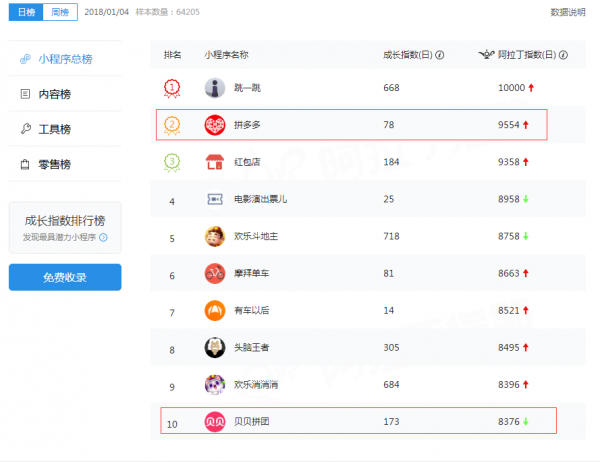The height and width of the screenshot is (462, 600).
Task: Select 工具榜 in the sidebar
Action: tap(65, 129)
